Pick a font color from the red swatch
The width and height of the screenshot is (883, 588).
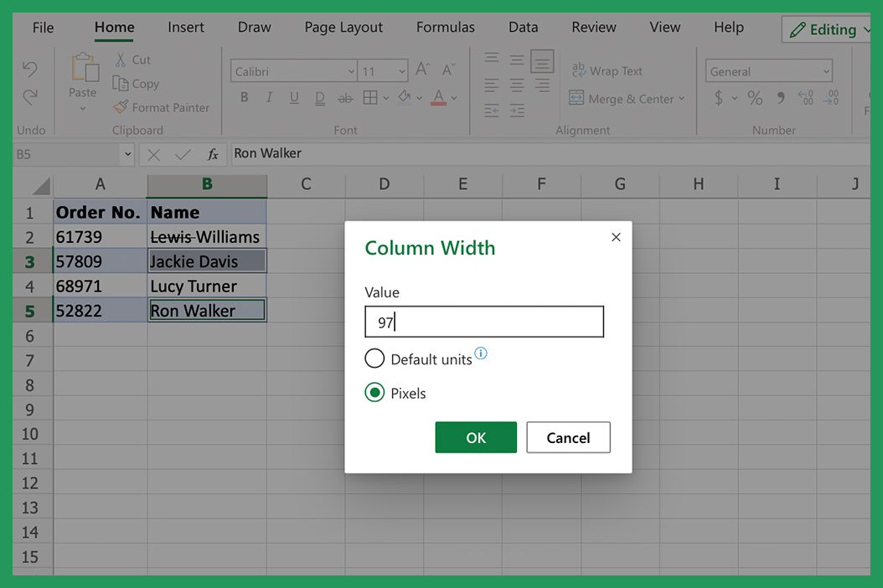click(x=438, y=98)
